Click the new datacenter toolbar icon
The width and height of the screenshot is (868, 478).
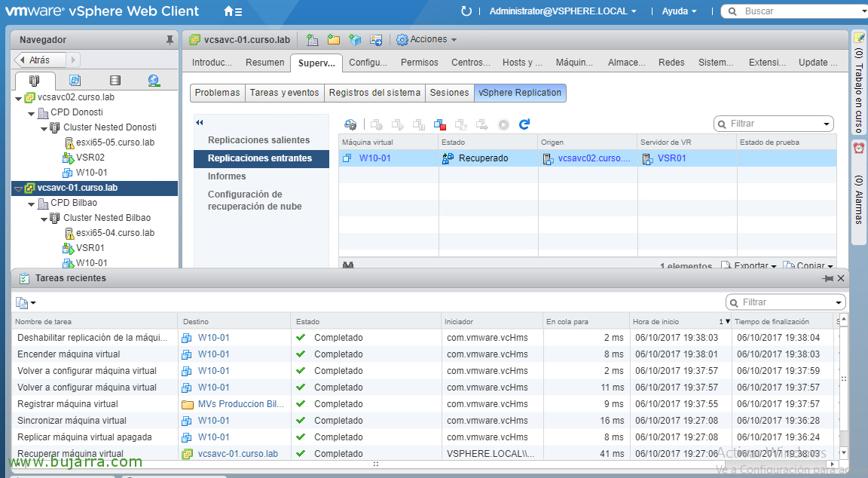coord(312,40)
